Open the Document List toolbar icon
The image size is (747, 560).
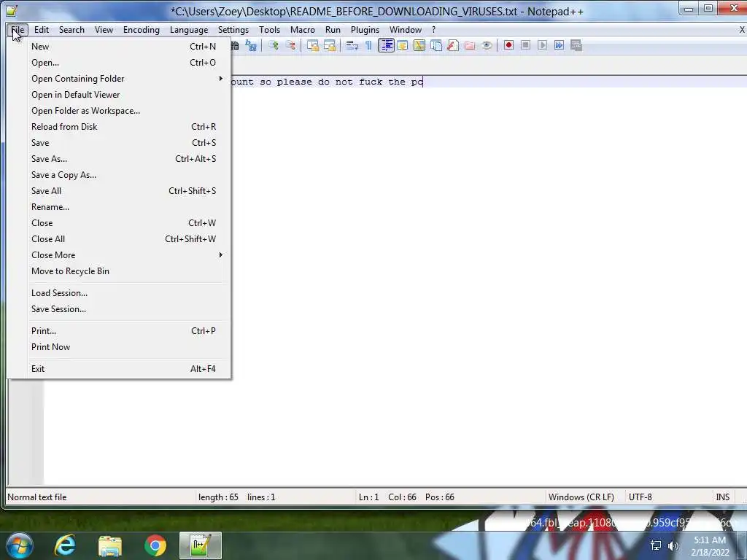click(x=436, y=45)
